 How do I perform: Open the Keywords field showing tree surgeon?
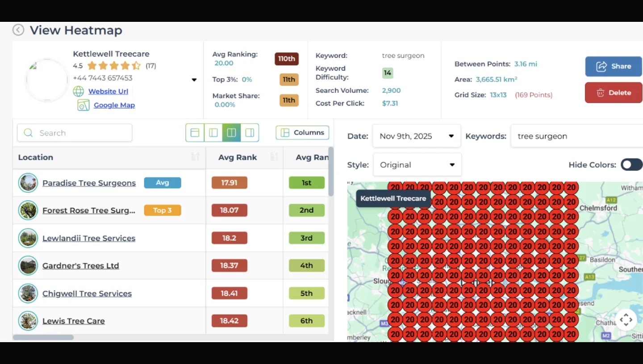(577, 136)
